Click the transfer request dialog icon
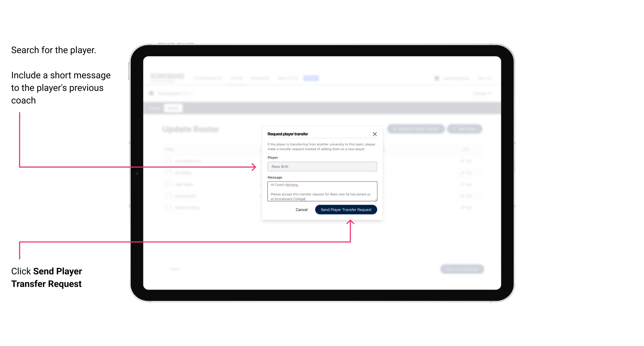This screenshot has width=644, height=346. (x=375, y=134)
